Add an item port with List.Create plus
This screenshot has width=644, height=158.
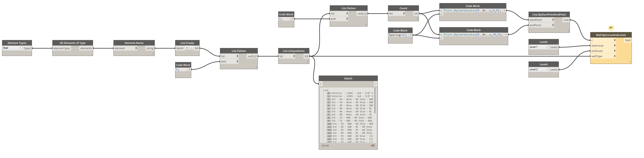[x=187, y=48]
